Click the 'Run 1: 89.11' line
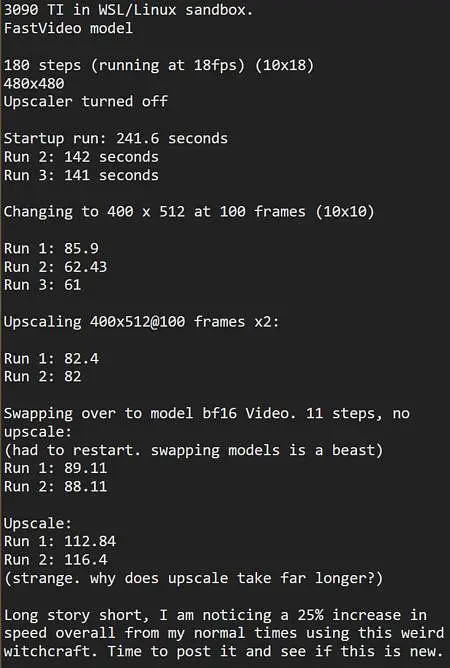The width and height of the screenshot is (450, 668). tap(55, 468)
